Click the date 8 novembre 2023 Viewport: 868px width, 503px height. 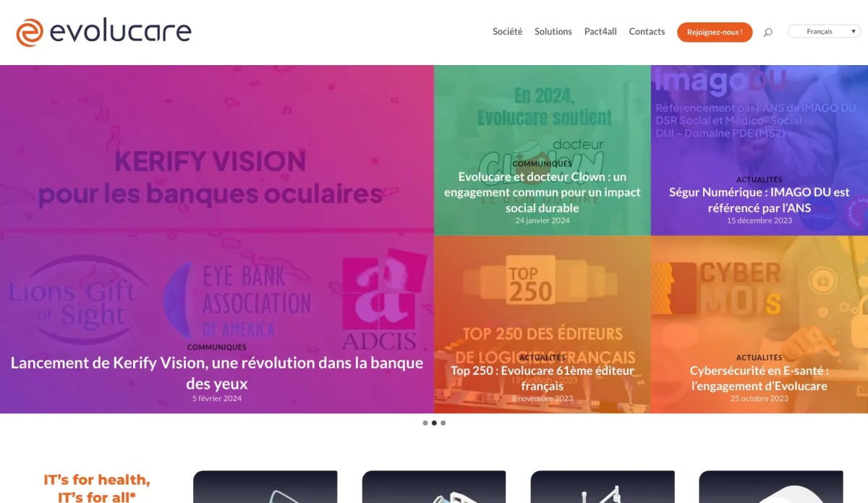[542, 399]
